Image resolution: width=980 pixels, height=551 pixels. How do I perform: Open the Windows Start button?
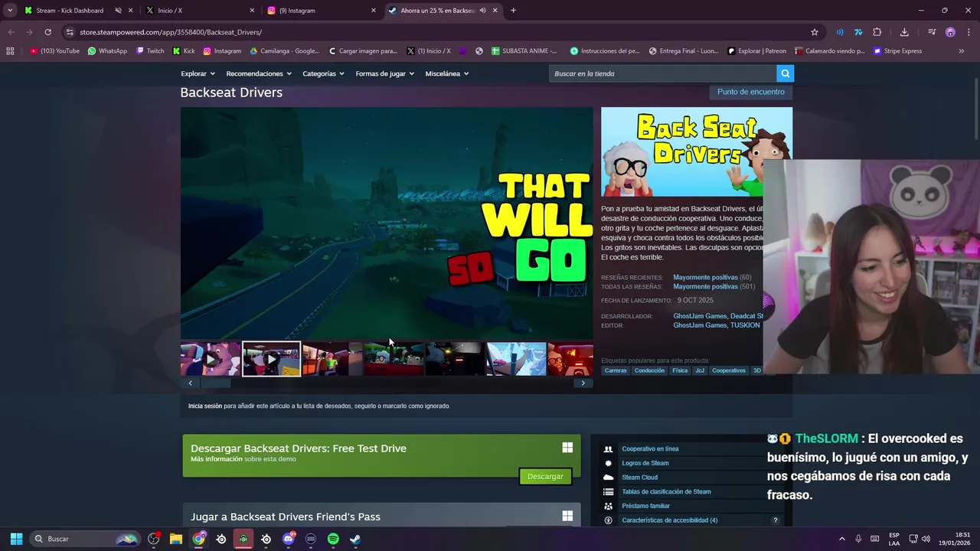point(16,539)
